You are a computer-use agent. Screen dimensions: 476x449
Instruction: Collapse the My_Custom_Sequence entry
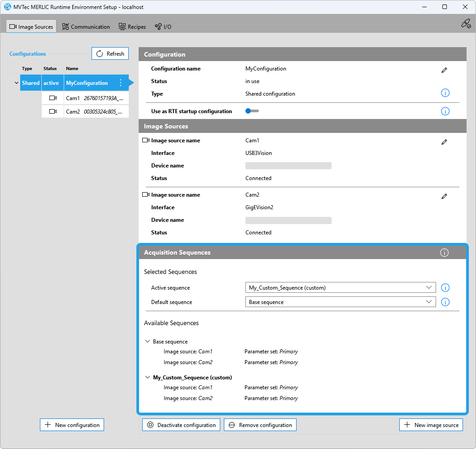(148, 378)
